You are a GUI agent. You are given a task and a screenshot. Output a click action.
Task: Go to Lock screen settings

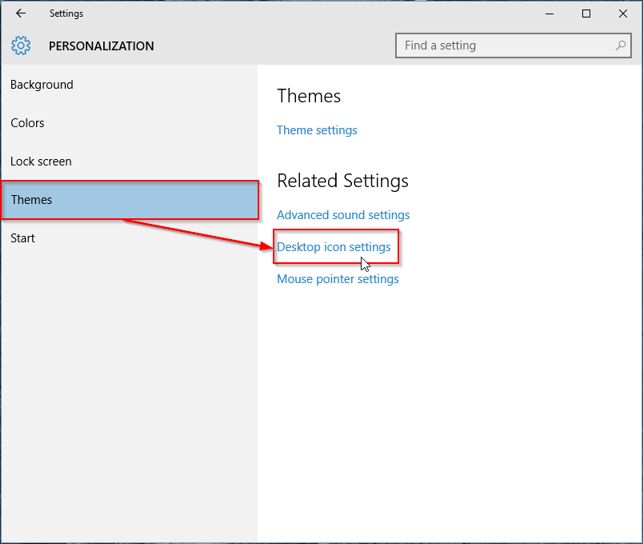[x=41, y=161]
